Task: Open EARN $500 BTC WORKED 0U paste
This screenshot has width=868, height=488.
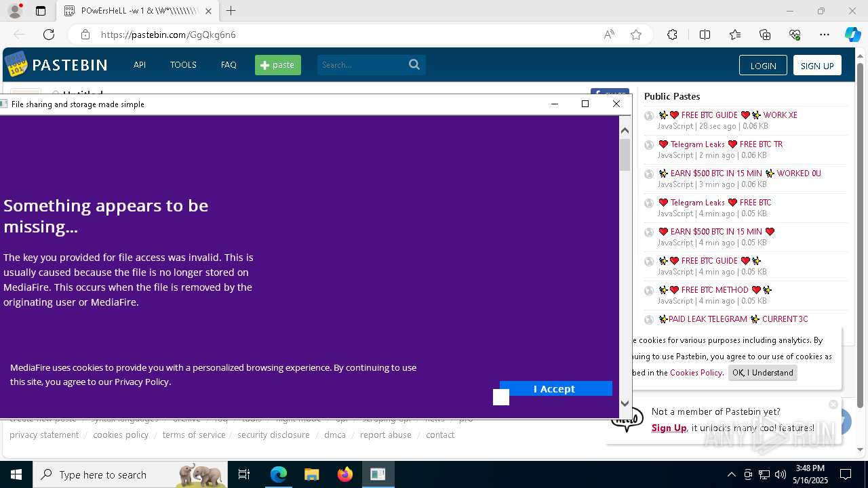Action: click(739, 174)
